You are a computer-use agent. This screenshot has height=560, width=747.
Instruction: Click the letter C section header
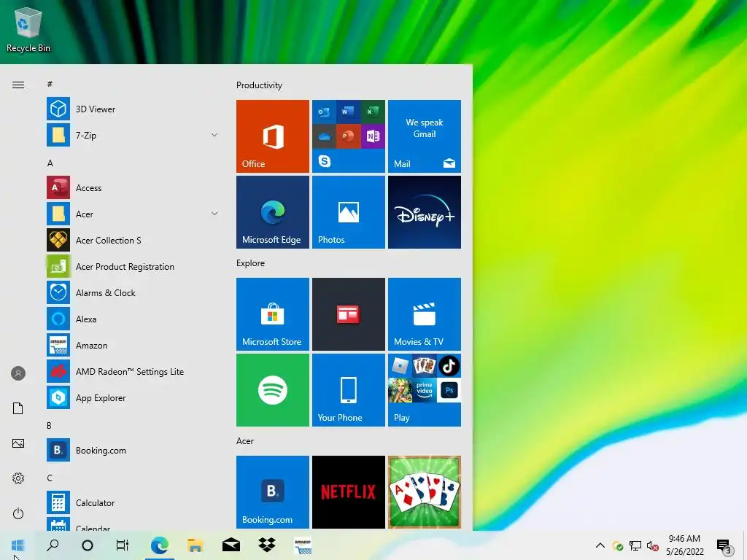(x=50, y=478)
